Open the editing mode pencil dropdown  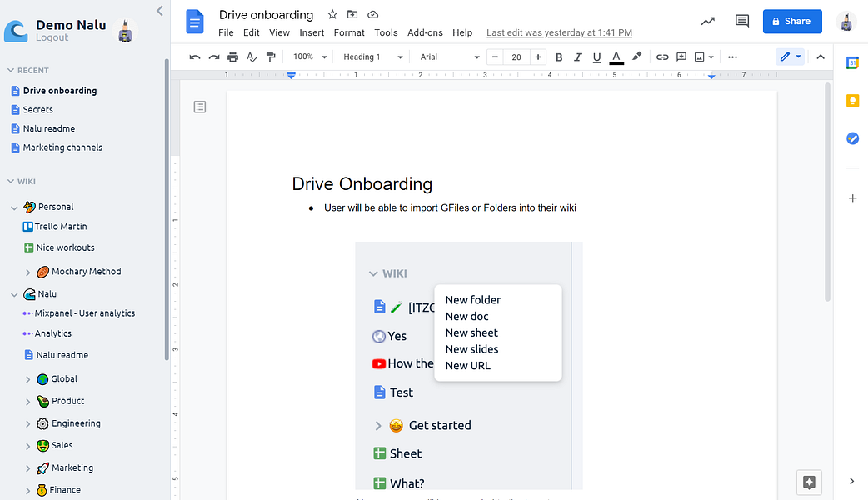coord(791,57)
